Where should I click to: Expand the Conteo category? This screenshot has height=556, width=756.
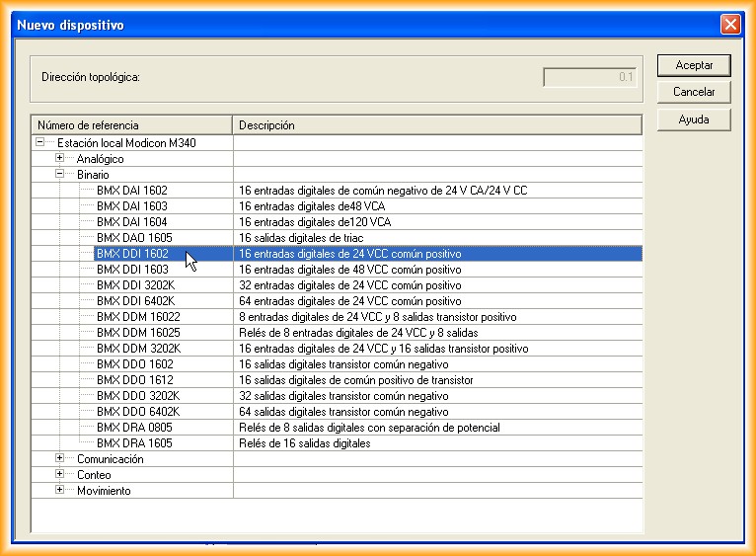tap(60, 474)
